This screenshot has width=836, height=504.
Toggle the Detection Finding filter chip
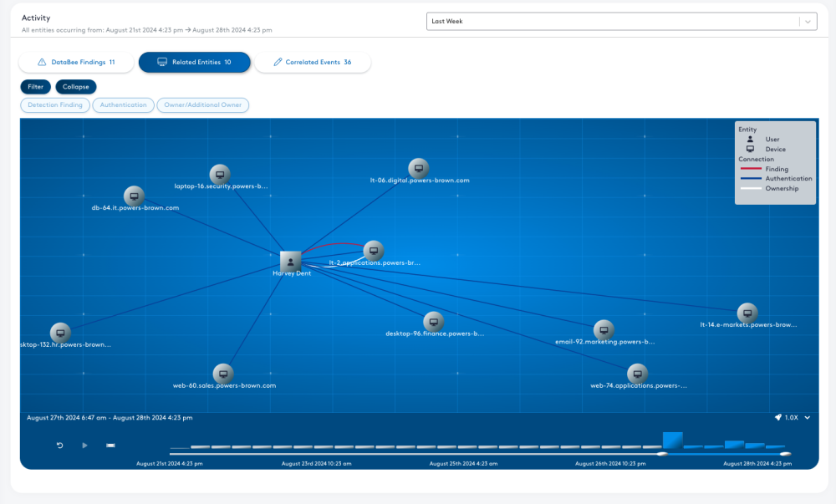click(x=55, y=105)
